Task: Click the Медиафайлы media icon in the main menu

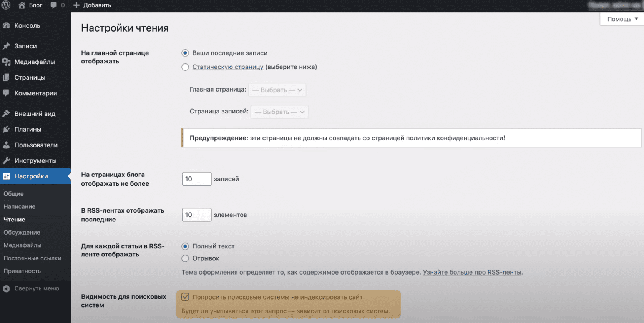Action: point(7,62)
